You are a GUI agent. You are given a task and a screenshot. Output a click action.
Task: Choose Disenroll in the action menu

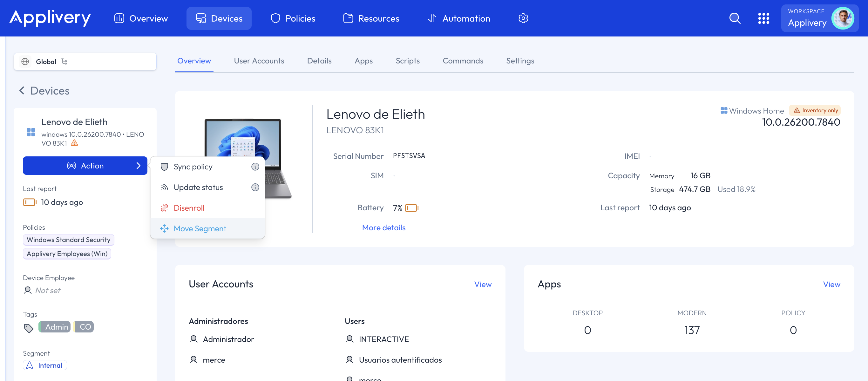[x=189, y=208]
